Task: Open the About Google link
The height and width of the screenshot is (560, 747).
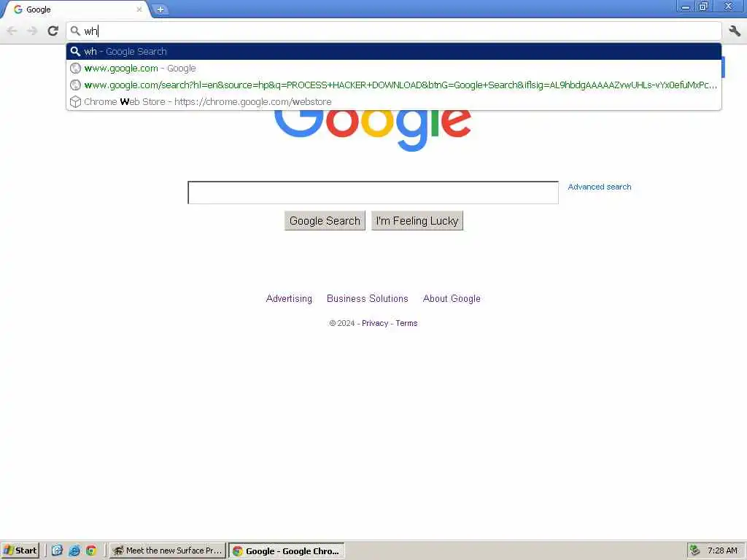Action: coord(452,298)
